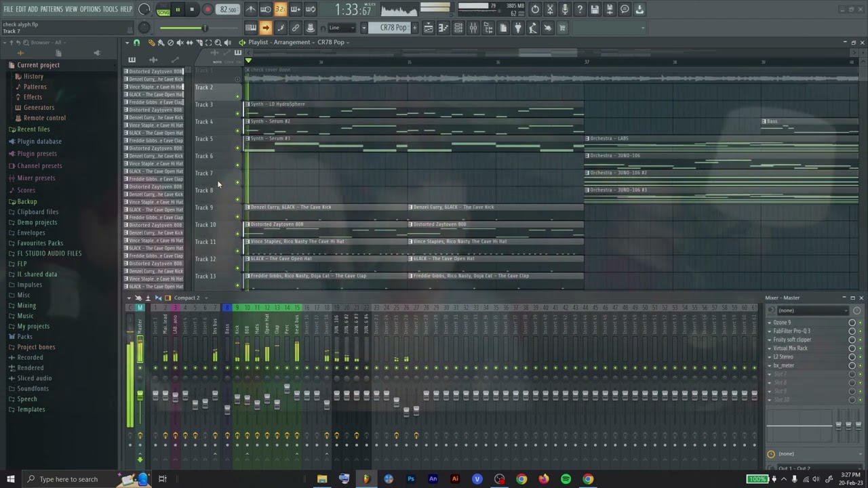Open the TOOLS menu
868x488 pixels.
tap(110, 9)
